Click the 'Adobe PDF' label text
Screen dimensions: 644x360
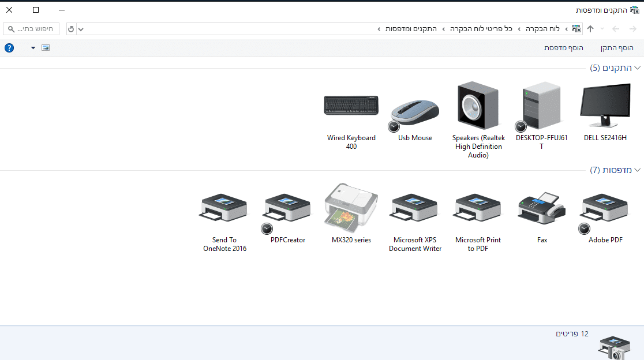(x=605, y=240)
